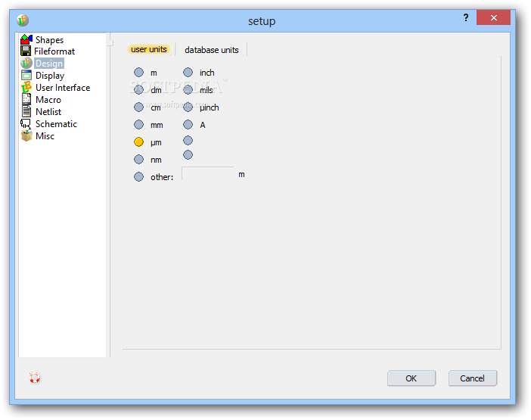Open the Schematic settings page

[56, 124]
